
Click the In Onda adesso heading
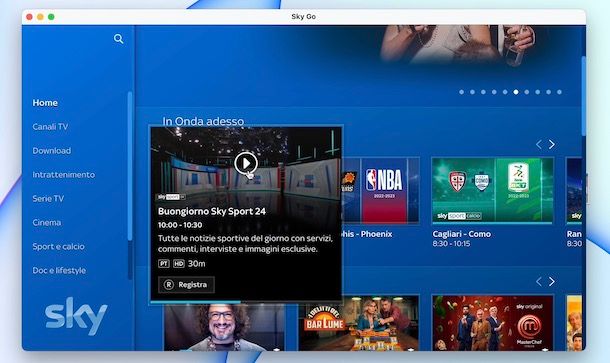click(203, 121)
